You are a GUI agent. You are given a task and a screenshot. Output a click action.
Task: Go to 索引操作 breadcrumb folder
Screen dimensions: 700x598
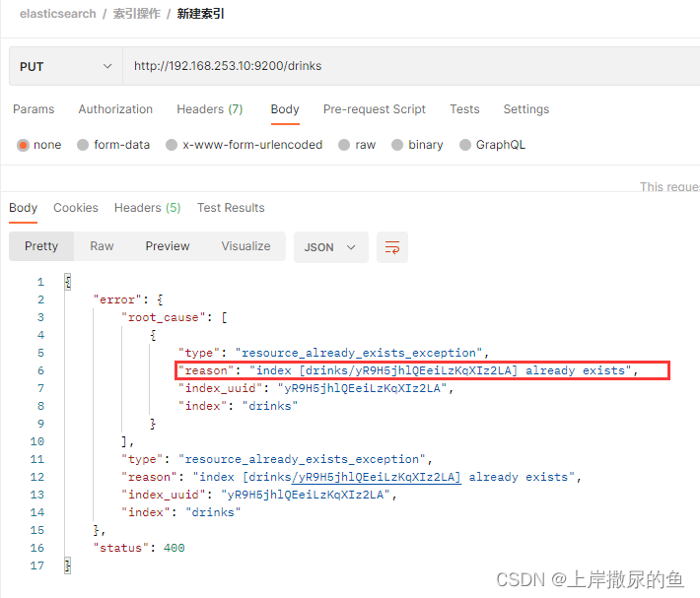coord(137,14)
